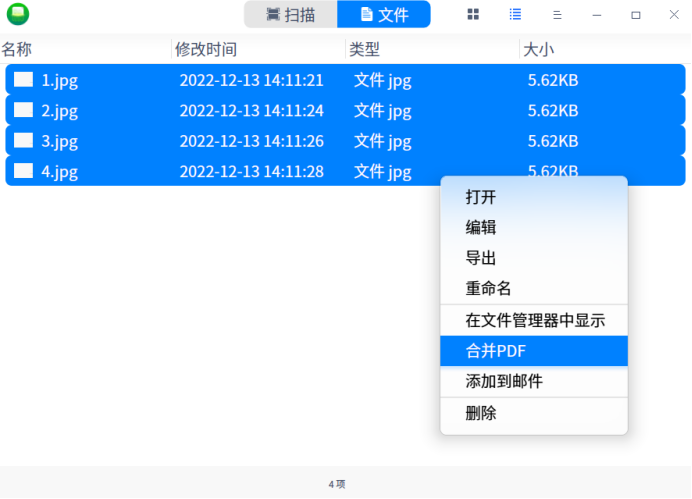Viewport: 692px width, 499px height.
Task: Choose 导出 from the context menu
Action: click(534, 258)
